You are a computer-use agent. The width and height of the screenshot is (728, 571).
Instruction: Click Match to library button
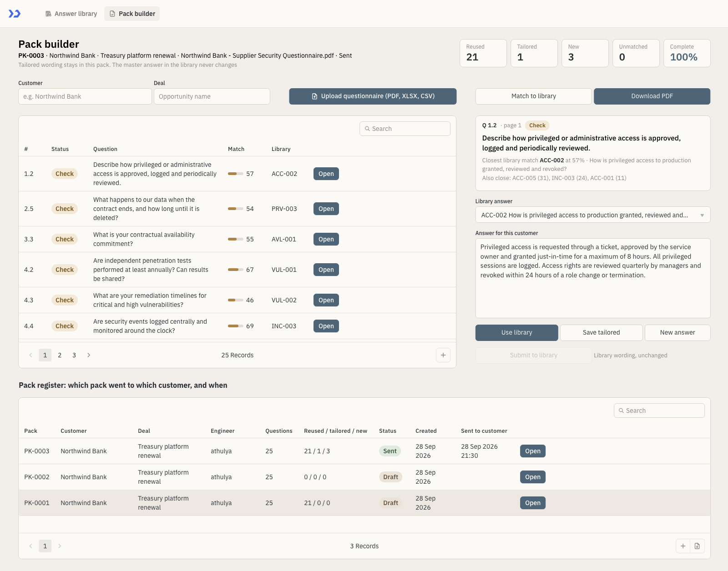[x=533, y=96]
